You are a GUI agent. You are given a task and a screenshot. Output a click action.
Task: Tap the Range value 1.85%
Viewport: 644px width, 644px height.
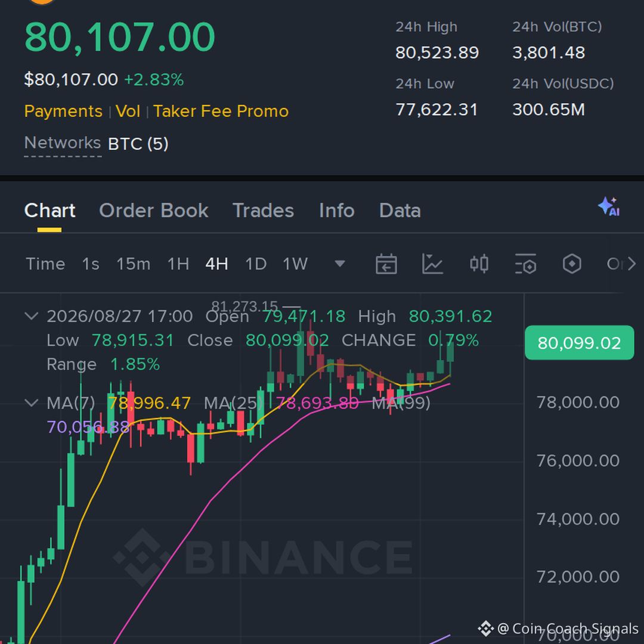pyautogui.click(x=135, y=364)
